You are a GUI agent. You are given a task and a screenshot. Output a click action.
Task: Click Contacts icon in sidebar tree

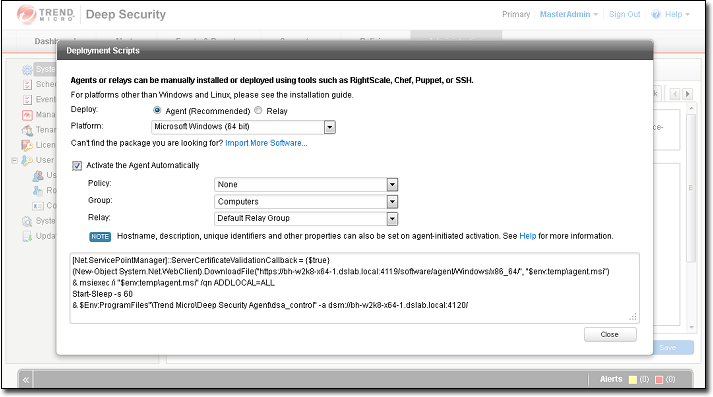pyautogui.click(x=38, y=206)
